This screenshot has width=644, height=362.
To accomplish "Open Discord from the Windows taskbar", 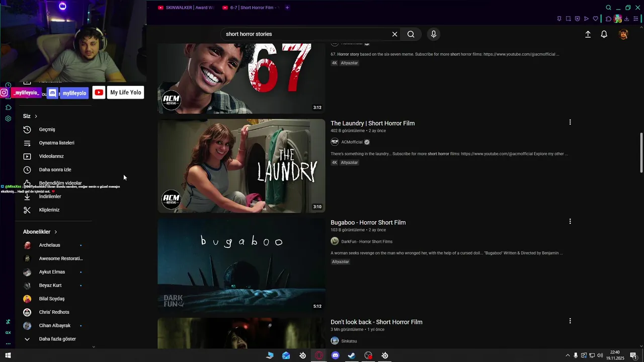I will click(336, 355).
